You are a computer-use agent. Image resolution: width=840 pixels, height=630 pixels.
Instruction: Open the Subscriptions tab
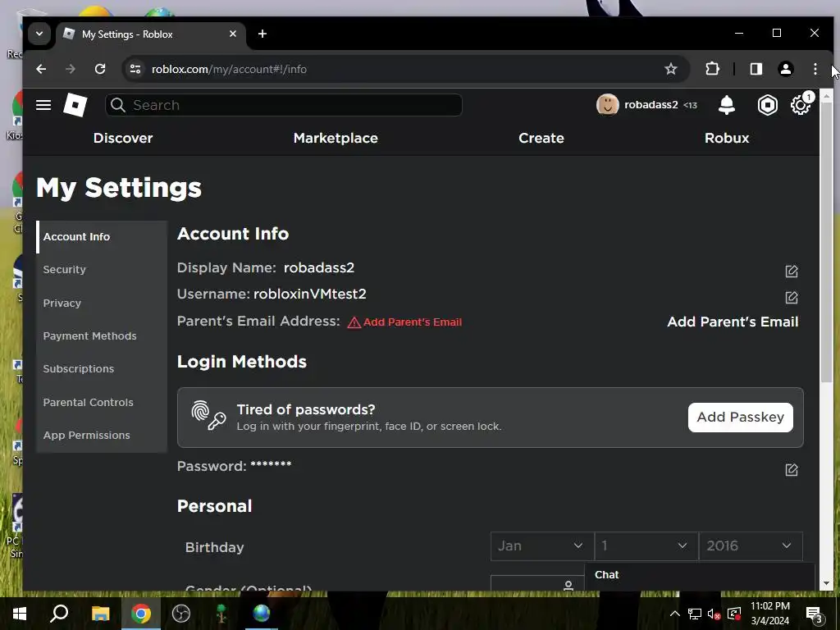point(102,369)
